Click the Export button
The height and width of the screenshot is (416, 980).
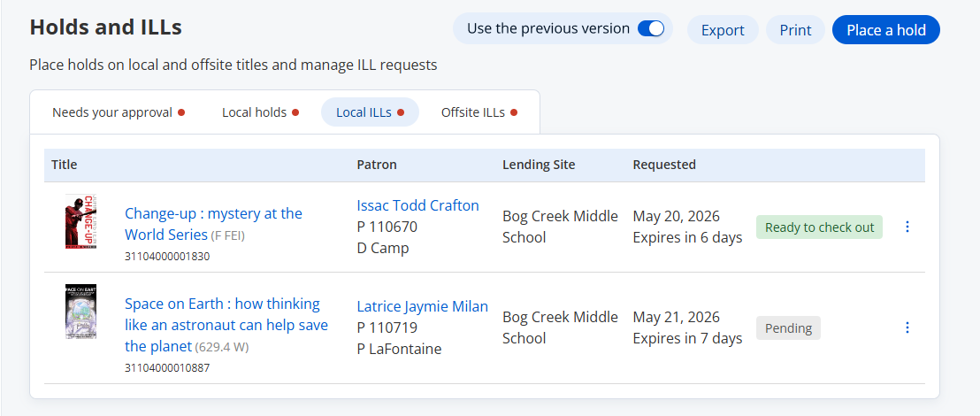pyautogui.click(x=723, y=30)
